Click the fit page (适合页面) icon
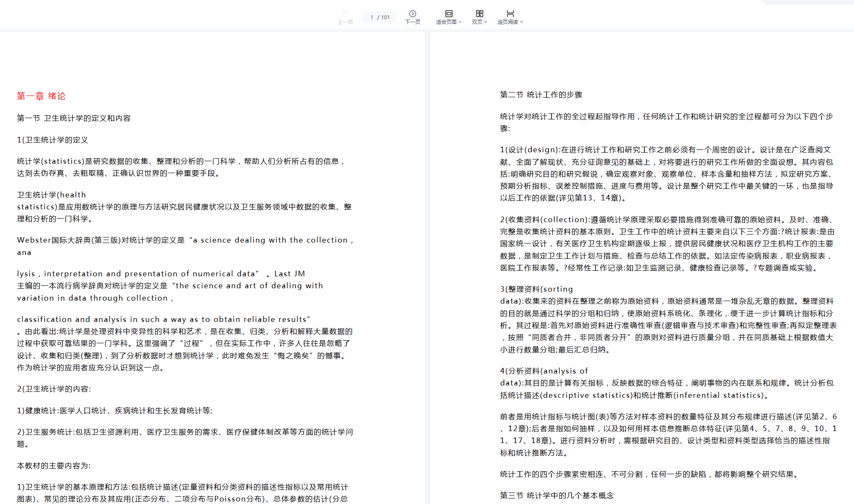This screenshot has height=504, width=854. (449, 14)
